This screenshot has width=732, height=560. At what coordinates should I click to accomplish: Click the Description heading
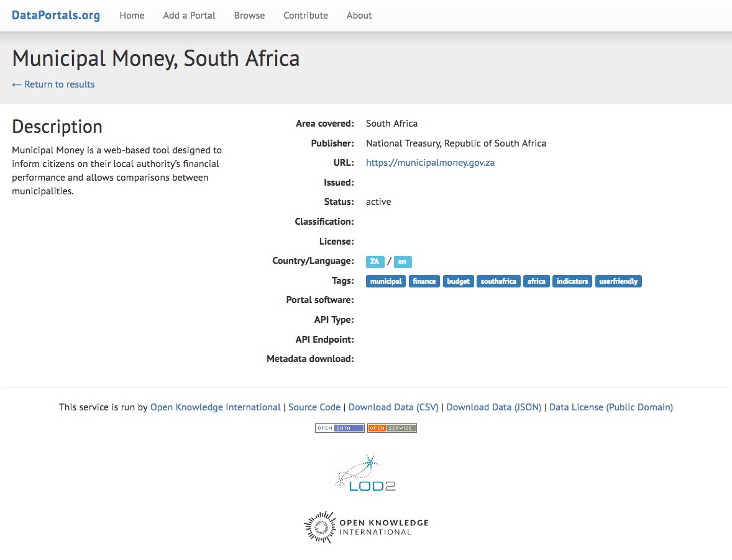[x=57, y=127]
